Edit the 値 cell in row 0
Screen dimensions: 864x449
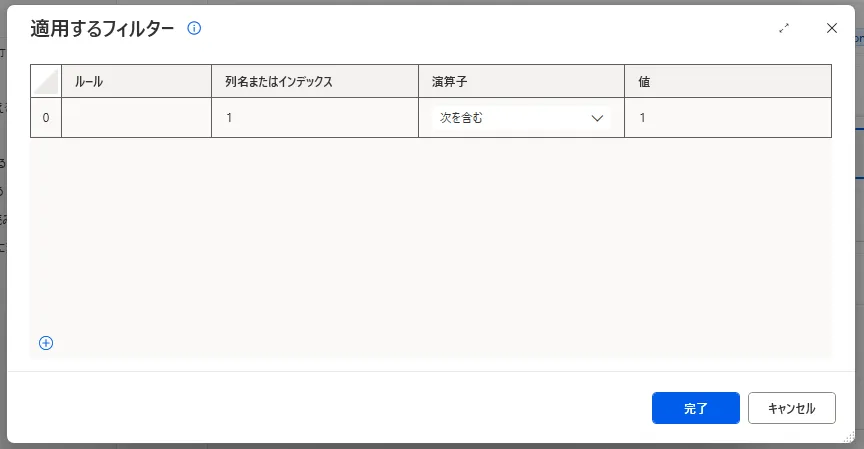tap(727, 118)
